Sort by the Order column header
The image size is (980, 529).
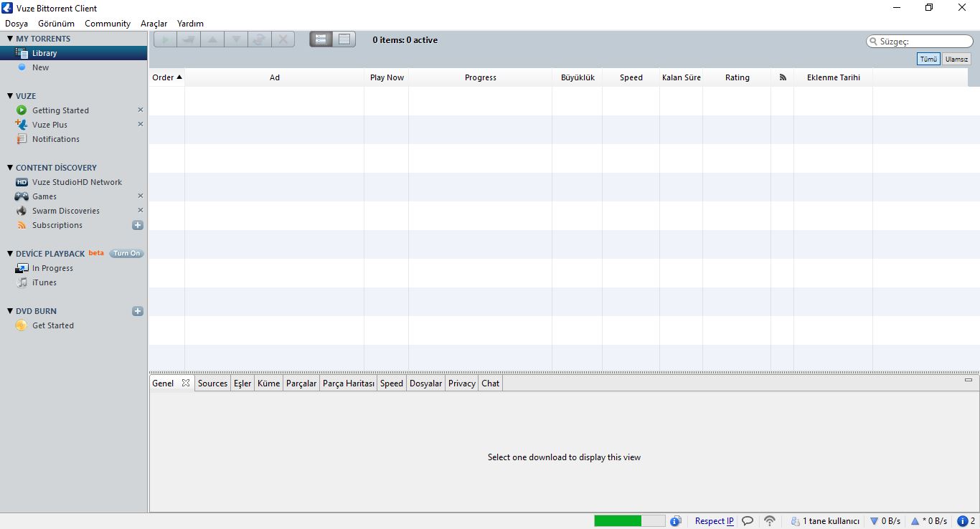coord(166,77)
